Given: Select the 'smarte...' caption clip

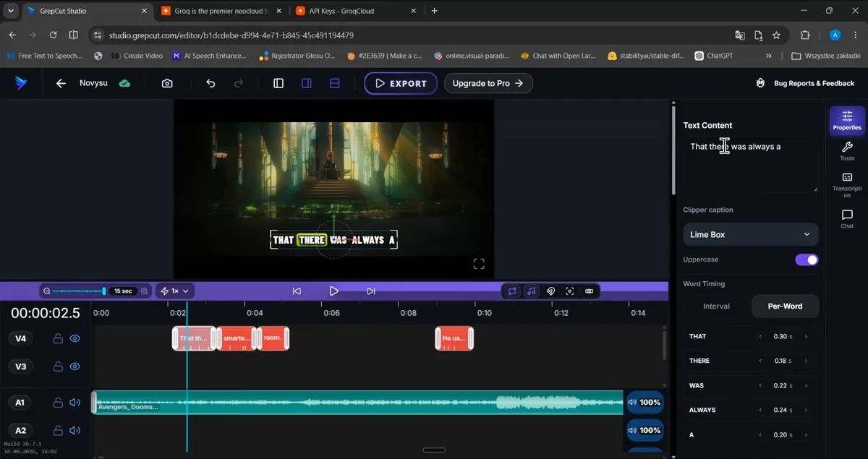Looking at the screenshot, I should pyautogui.click(x=236, y=338).
